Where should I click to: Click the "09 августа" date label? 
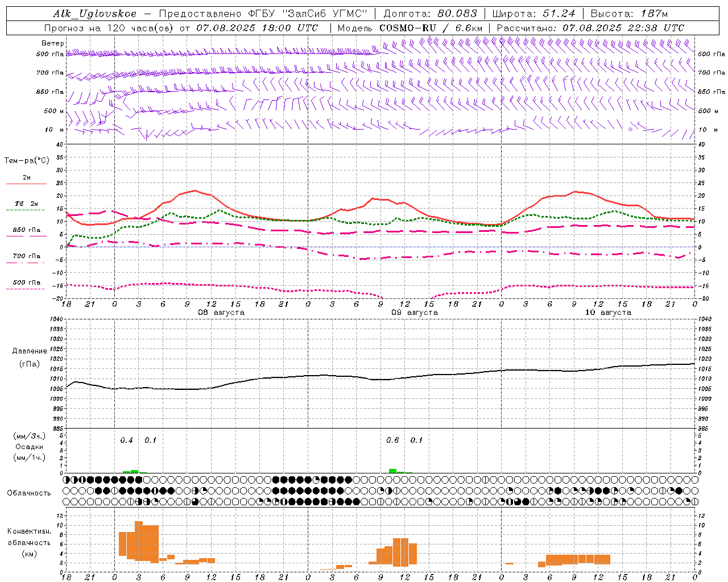[415, 313]
